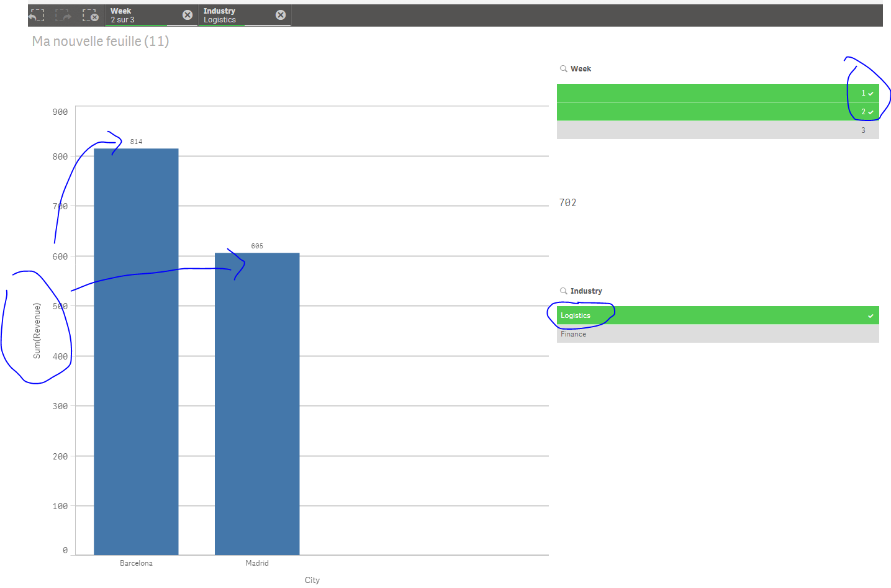Deselect week 2 in Week list
The image size is (891, 588).
click(x=718, y=112)
